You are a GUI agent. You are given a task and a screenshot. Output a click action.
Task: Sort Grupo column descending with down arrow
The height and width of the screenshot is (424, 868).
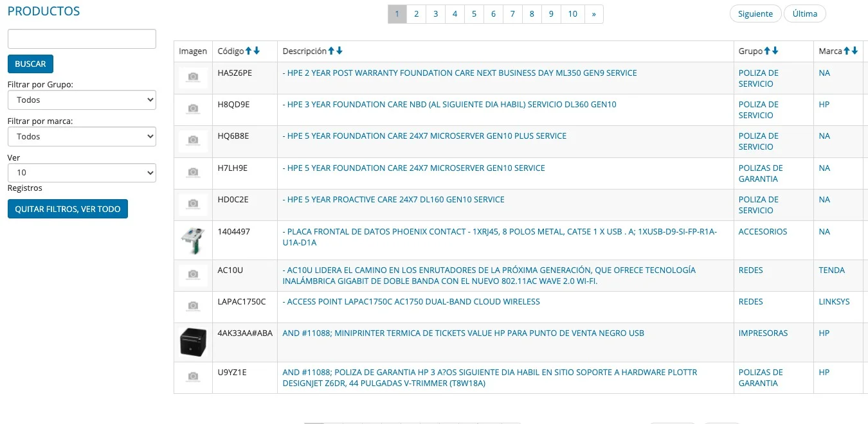coord(775,51)
